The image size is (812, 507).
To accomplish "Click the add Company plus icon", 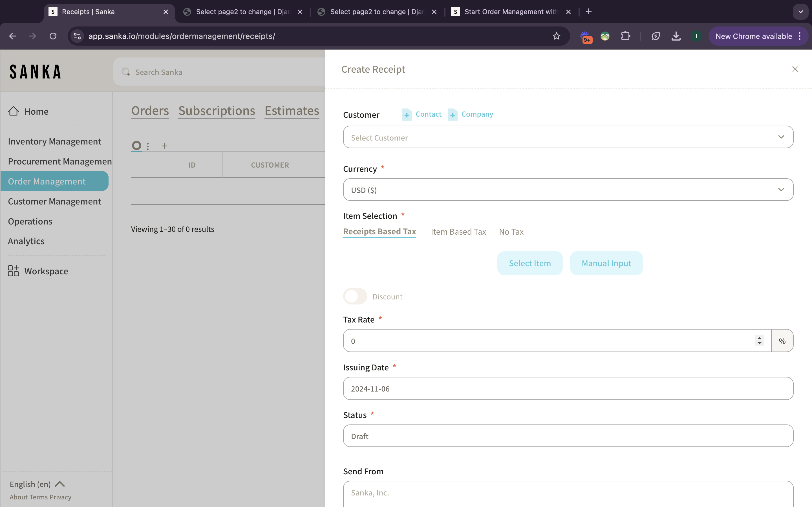I will click(452, 115).
